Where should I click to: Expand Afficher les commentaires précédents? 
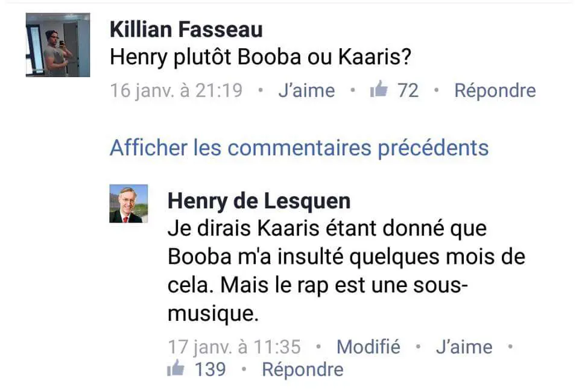point(299,148)
